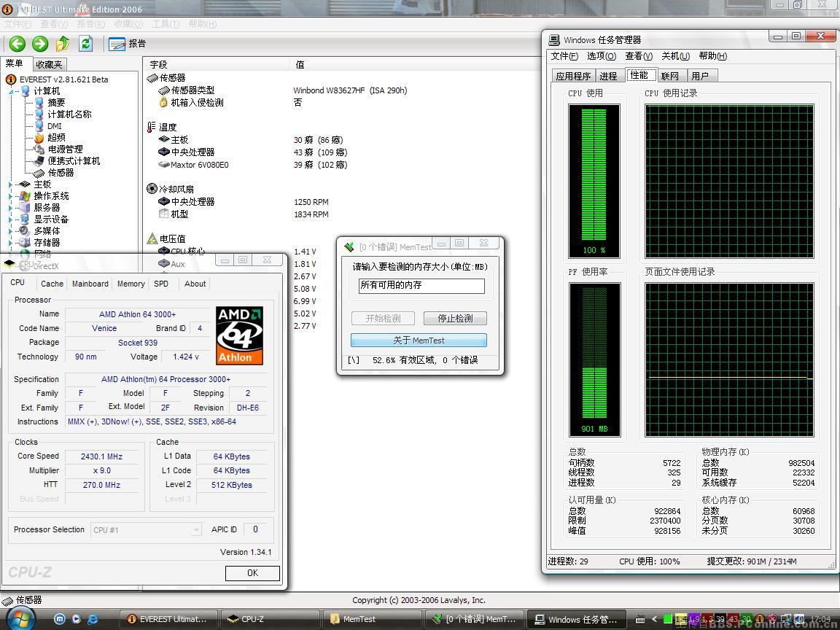This screenshot has height=630, width=840.
Task: Click the 机箱入侵检测 lock icon
Action: tap(164, 102)
